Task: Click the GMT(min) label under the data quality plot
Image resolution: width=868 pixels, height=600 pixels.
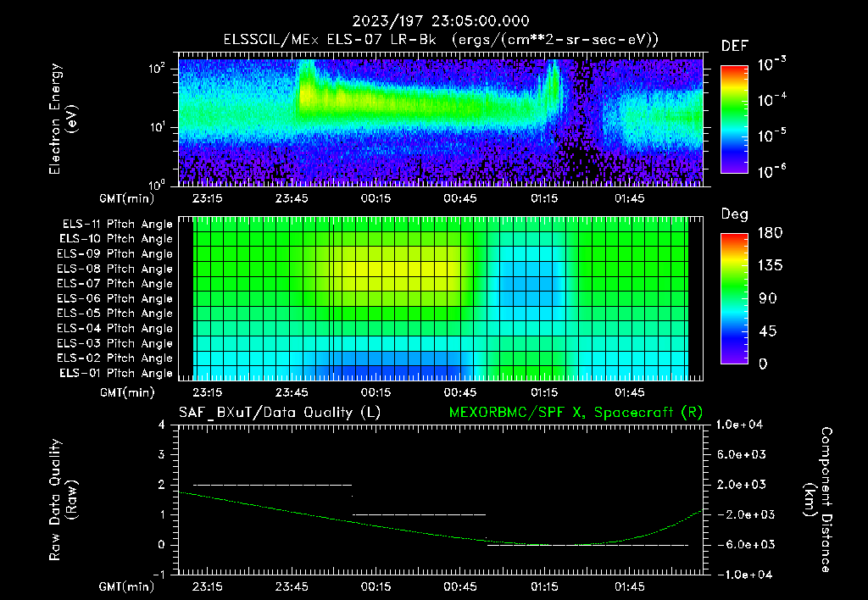Action: click(x=127, y=586)
